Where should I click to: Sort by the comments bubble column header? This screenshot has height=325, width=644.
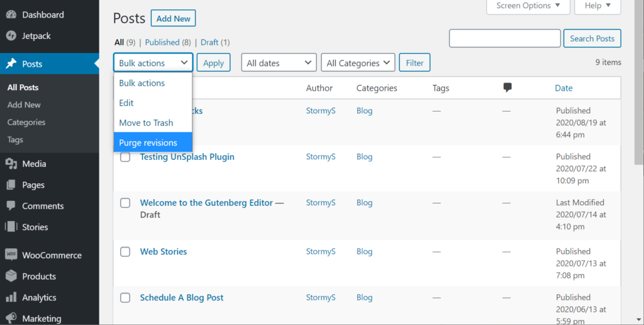[508, 88]
